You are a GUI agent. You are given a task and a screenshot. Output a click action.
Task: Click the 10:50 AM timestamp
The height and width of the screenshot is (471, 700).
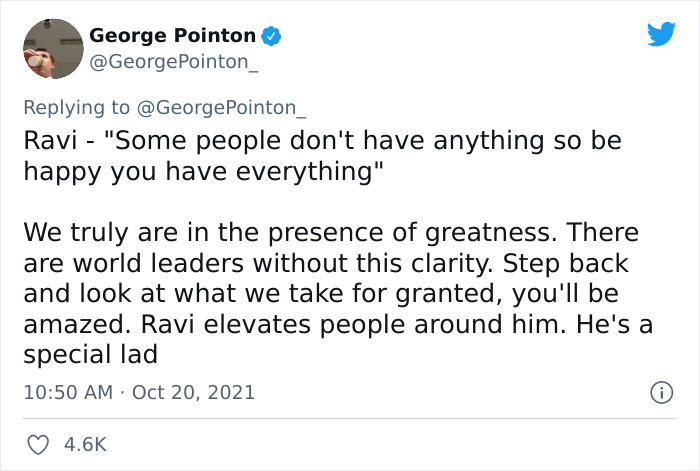[x=68, y=392]
